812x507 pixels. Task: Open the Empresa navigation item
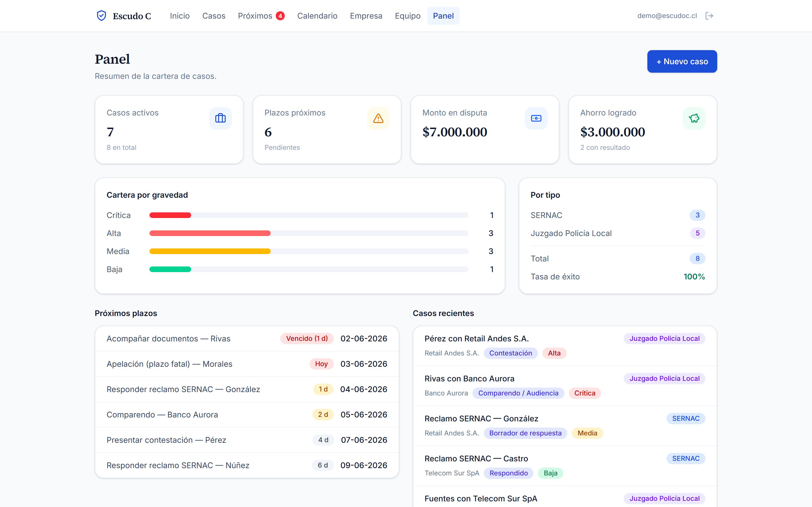coord(366,16)
